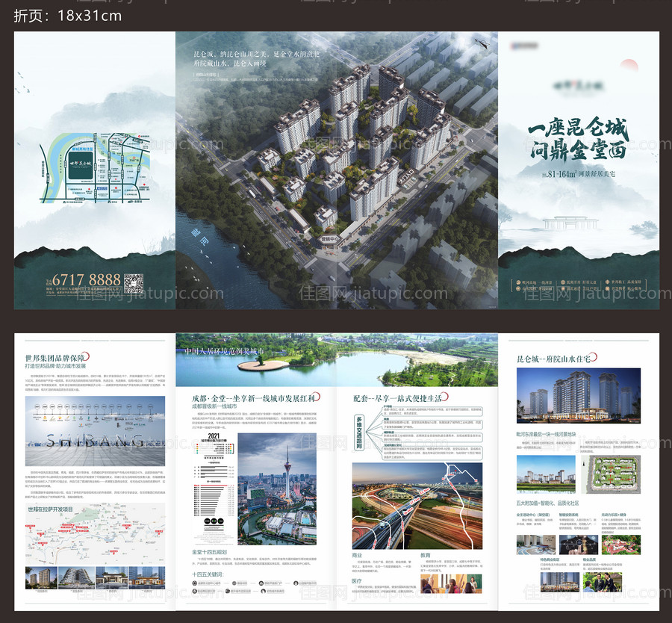Select the fourth 十四五关键词 circular icon
Viewport: 672px width, 623px height.
(295, 583)
